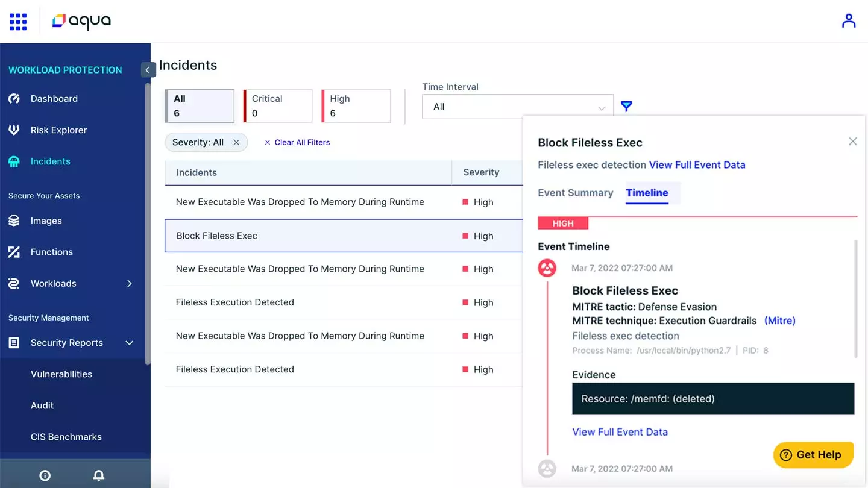868x488 pixels.
Task: Collapse the Security Reports chevron
Action: click(130, 343)
